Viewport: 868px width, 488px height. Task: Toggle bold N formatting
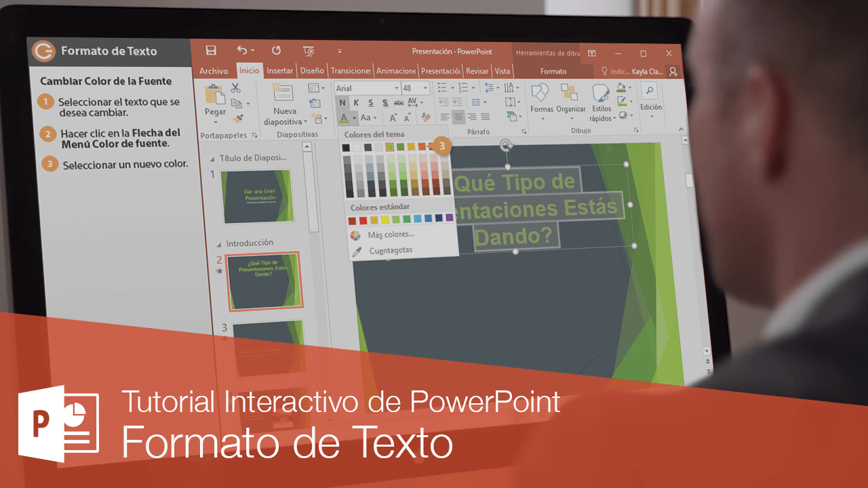pyautogui.click(x=342, y=102)
